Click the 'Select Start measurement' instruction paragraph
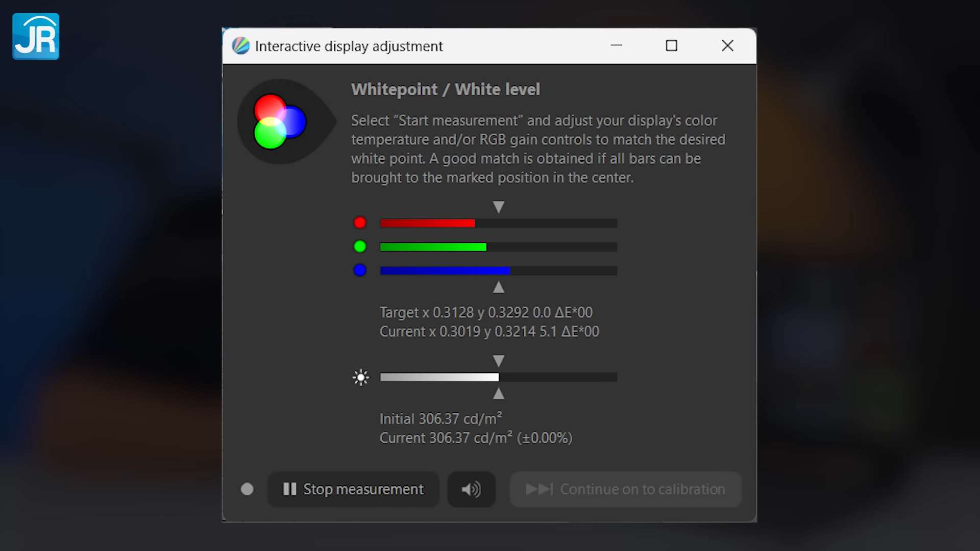980x551 pixels. 538,149
